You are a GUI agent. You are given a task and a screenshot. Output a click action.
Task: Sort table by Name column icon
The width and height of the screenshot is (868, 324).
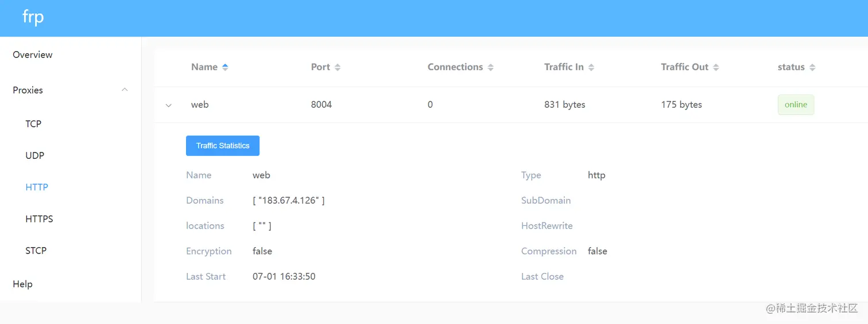225,67
